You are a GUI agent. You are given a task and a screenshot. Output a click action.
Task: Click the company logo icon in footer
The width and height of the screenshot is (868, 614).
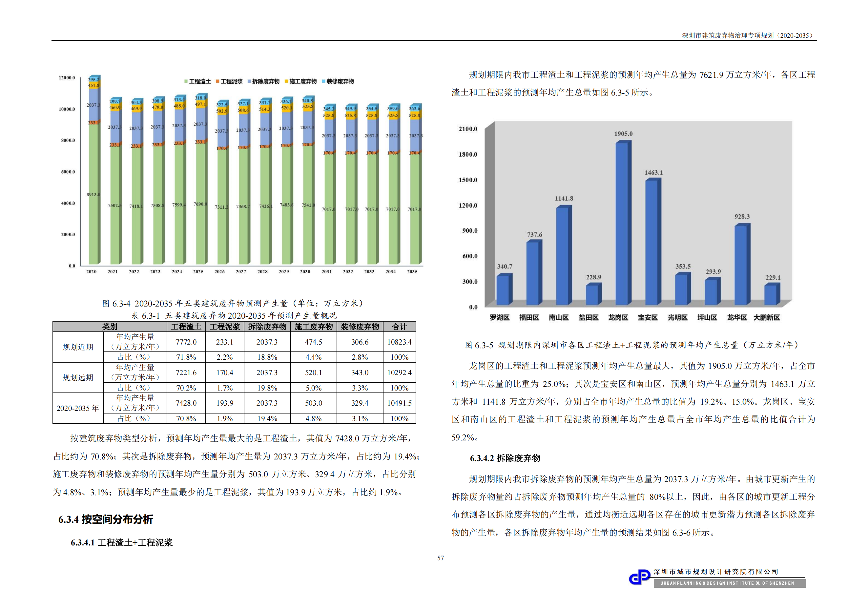click(x=639, y=577)
